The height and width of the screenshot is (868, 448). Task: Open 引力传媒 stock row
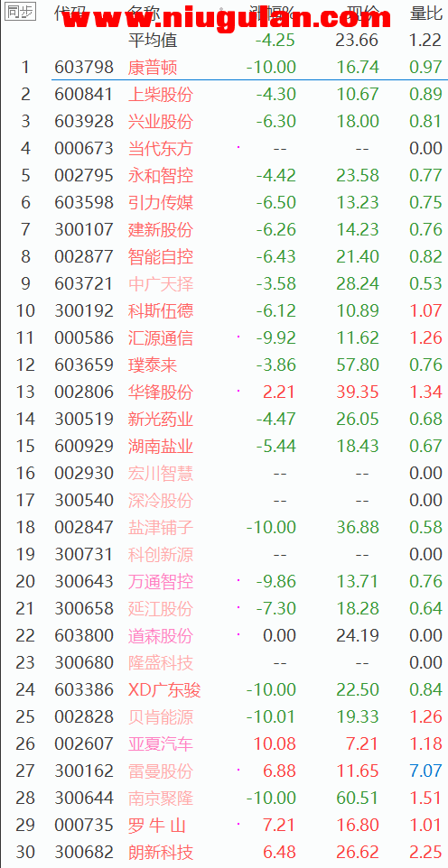(224, 203)
